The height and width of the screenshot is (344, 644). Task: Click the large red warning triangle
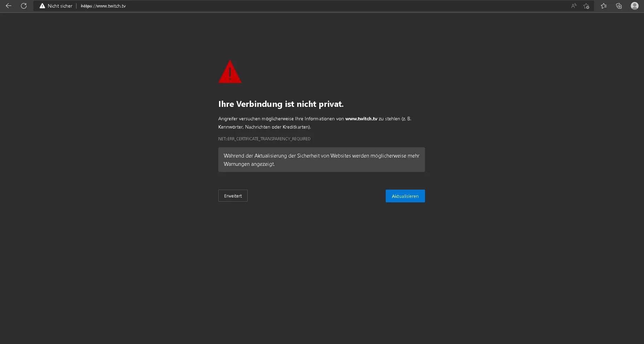coord(230,72)
